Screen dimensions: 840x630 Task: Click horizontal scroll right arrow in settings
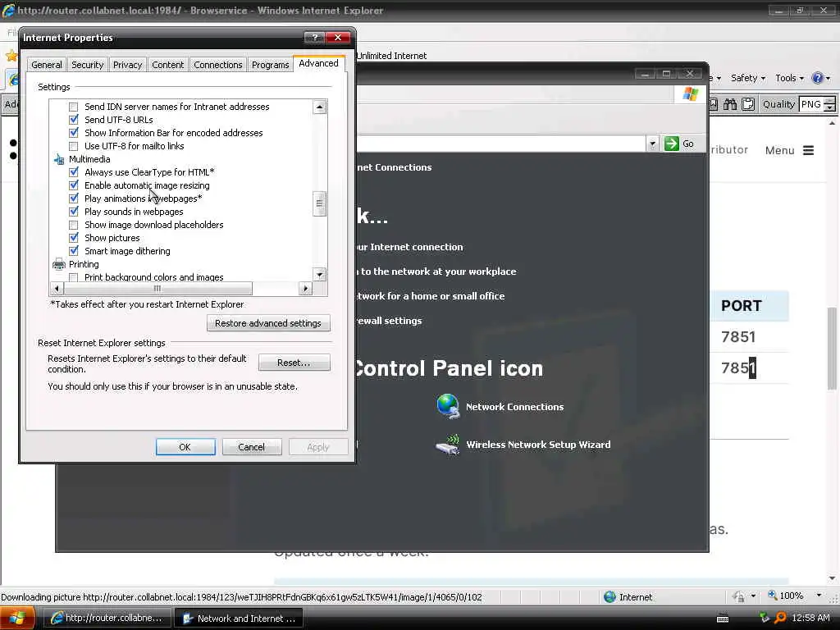point(305,289)
